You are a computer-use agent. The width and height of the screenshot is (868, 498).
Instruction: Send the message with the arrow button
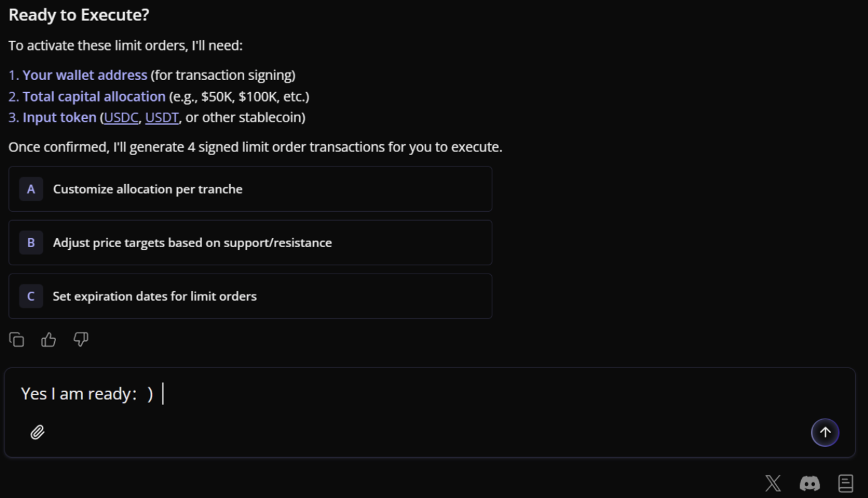tap(825, 432)
